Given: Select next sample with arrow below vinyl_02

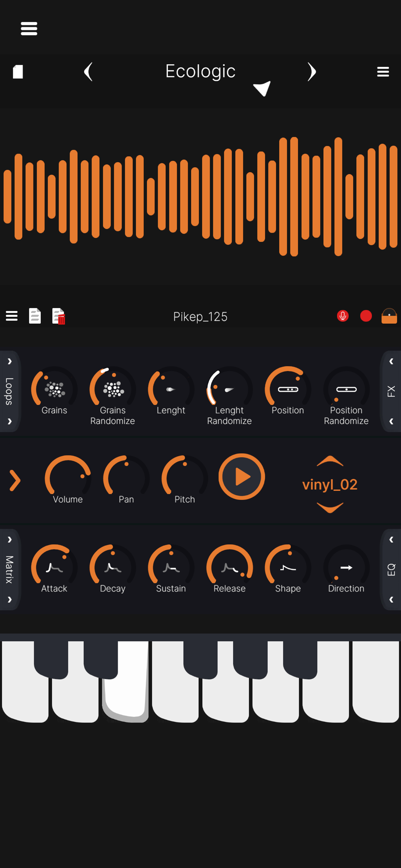Looking at the screenshot, I should click(330, 507).
